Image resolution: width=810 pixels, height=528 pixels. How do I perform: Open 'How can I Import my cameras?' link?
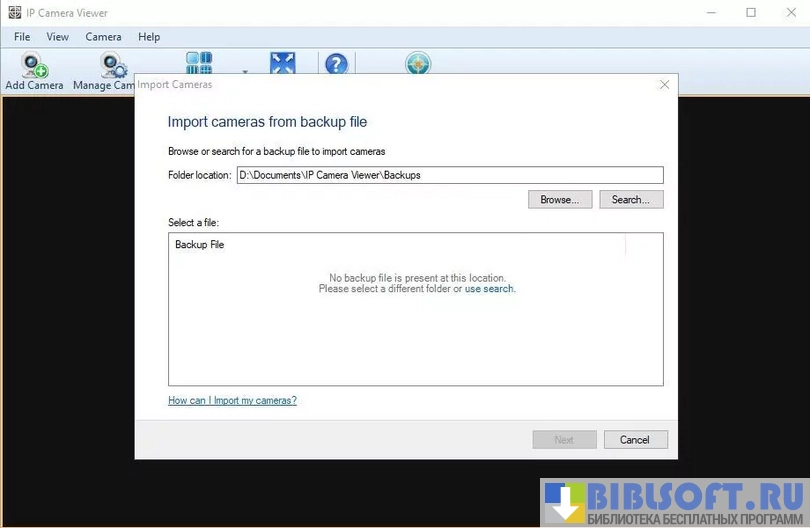point(232,401)
